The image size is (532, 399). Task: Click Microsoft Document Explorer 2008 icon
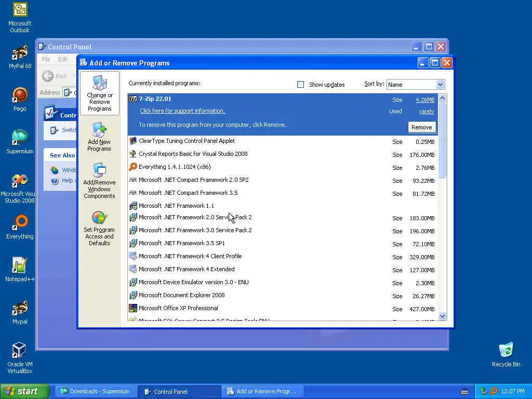pyautogui.click(x=133, y=295)
